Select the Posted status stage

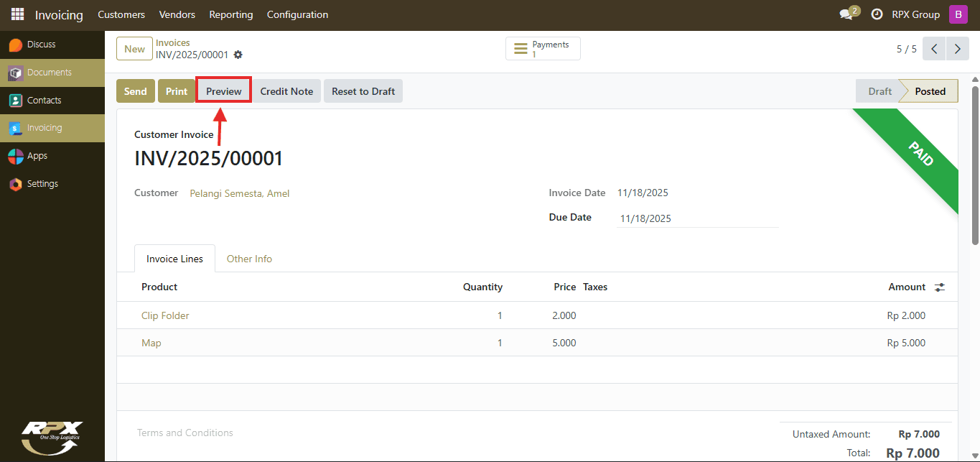coord(930,91)
